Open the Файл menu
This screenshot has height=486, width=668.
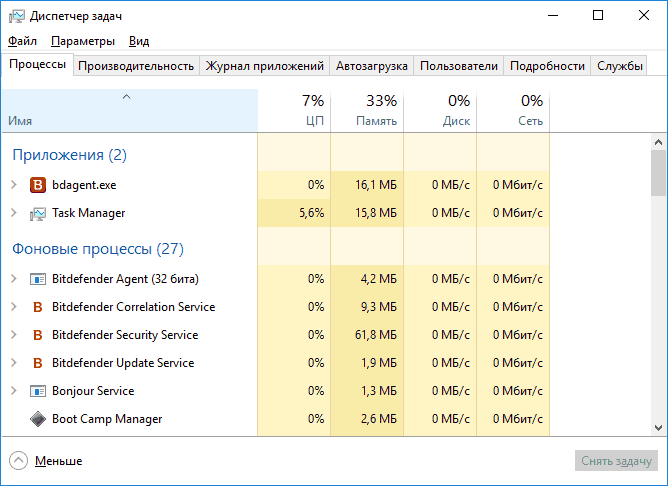(22, 41)
